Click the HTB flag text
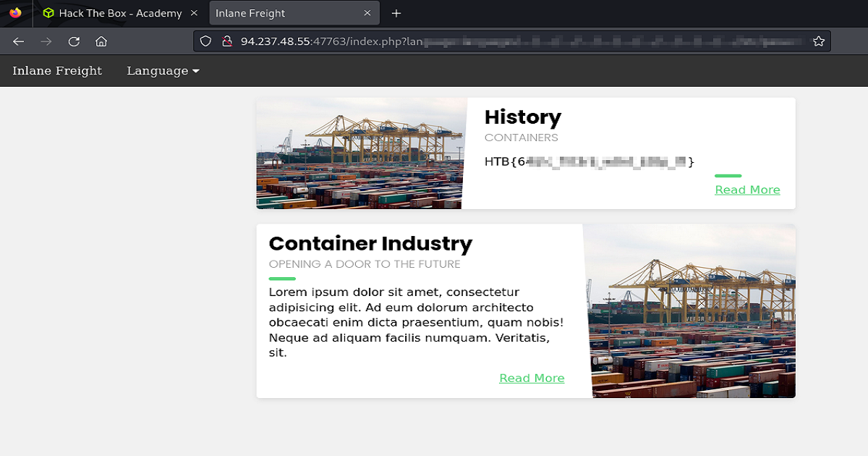Viewport: 868px width, 456px height. coord(589,161)
